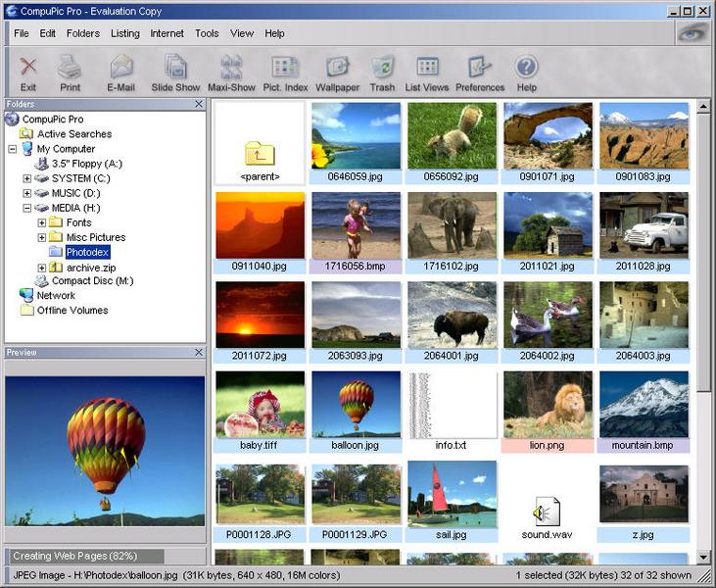The height and width of the screenshot is (588, 716).
Task: Close the Folders panel
Action: point(199,104)
